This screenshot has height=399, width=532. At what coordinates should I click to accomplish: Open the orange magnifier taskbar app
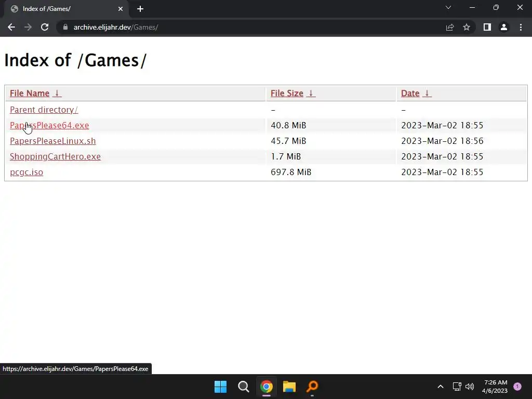point(312,387)
